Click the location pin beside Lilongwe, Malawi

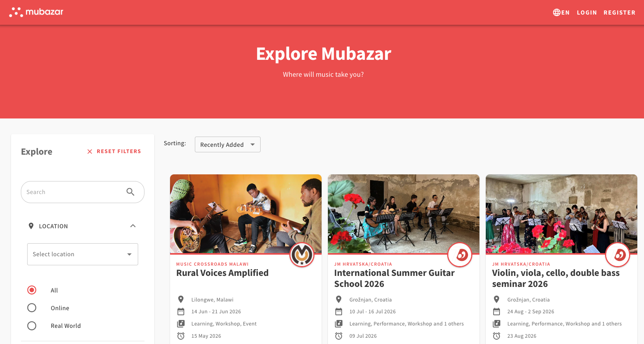pos(181,300)
